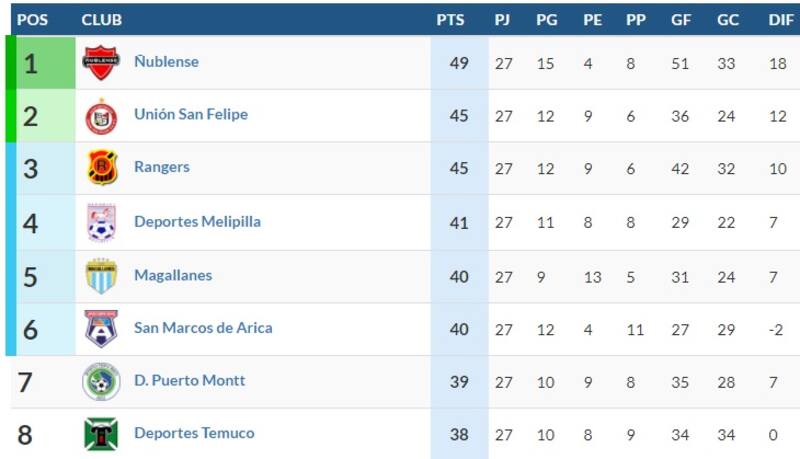The image size is (800, 459).
Task: Open the Deportes Melipilla link
Action: [x=197, y=222]
